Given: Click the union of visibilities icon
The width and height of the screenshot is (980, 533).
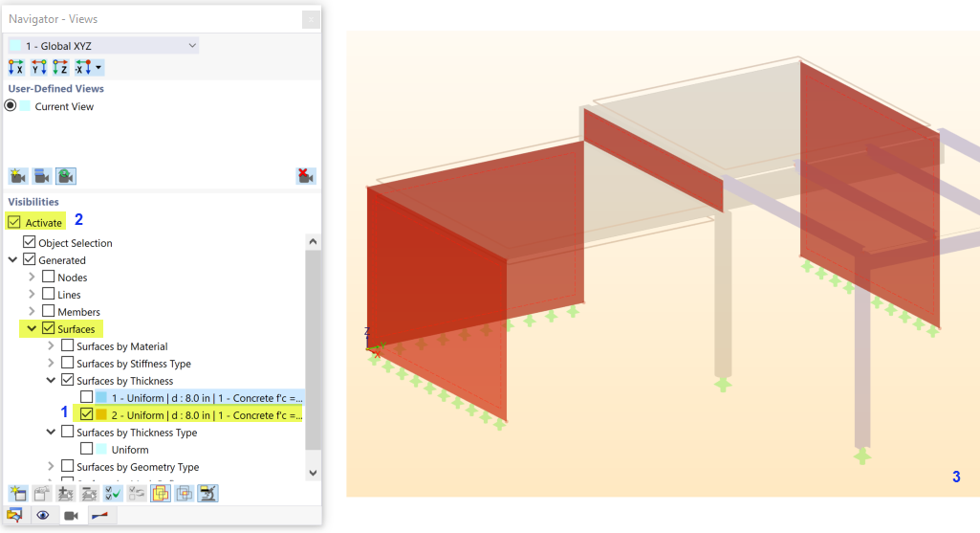Looking at the screenshot, I should (x=161, y=494).
